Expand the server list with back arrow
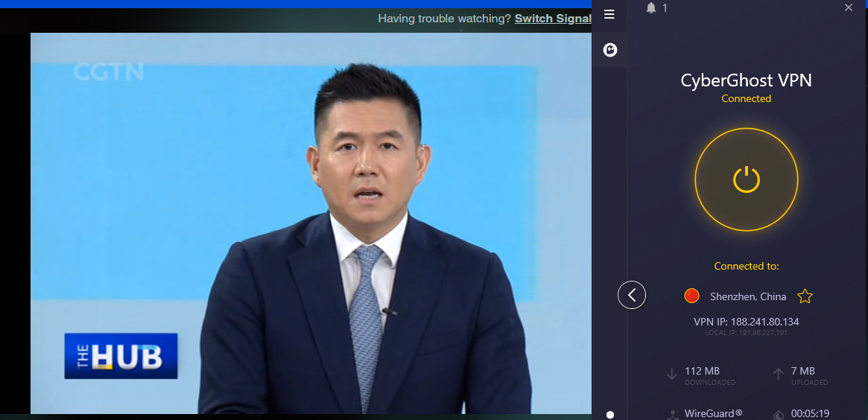The image size is (868, 420). coord(632,296)
